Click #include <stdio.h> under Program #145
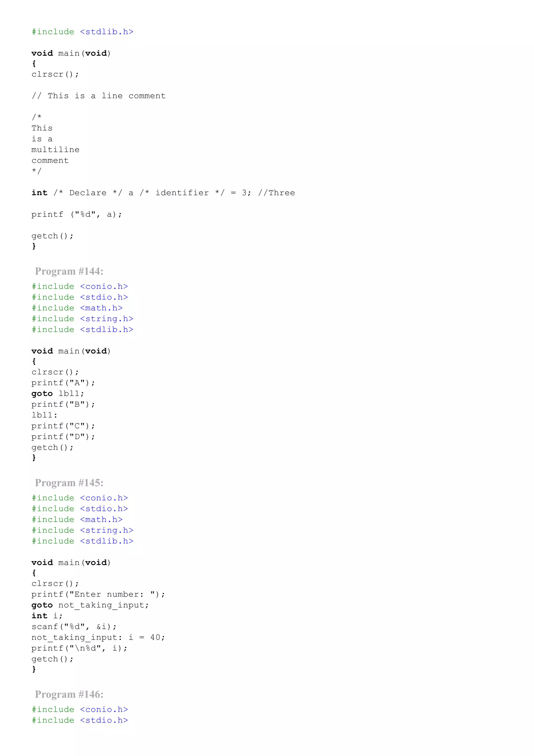The width and height of the screenshot is (534, 756). [x=80, y=509]
